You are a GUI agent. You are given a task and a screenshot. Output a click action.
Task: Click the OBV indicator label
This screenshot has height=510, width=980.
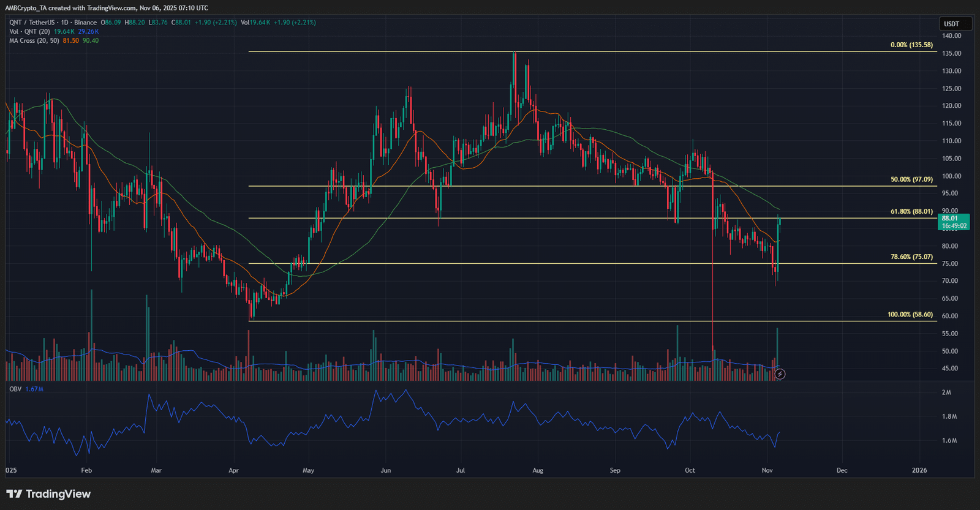tap(15, 389)
